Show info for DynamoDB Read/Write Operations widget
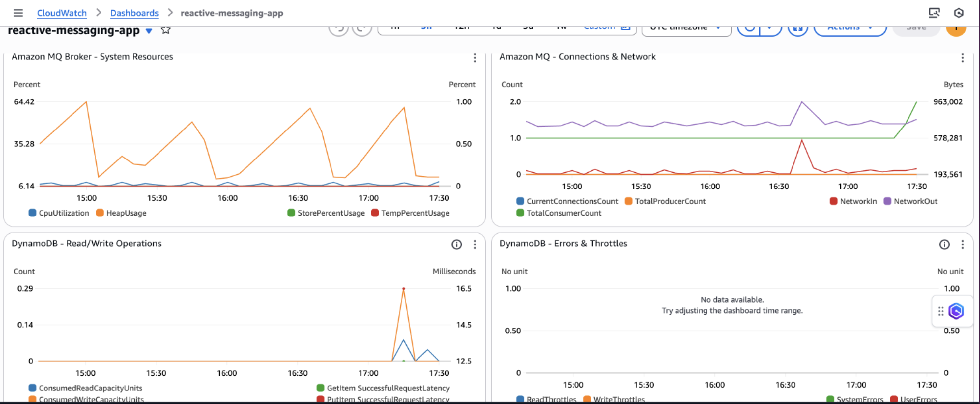This screenshot has width=980, height=404. 456,245
